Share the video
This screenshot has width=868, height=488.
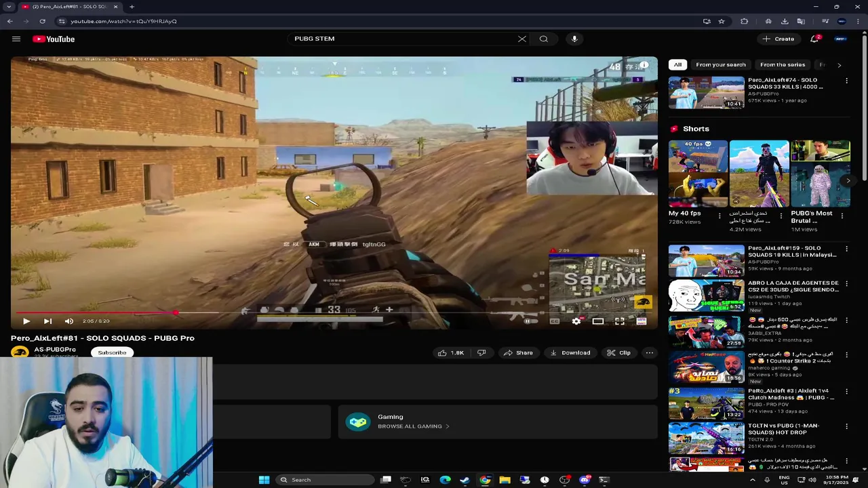518,352
